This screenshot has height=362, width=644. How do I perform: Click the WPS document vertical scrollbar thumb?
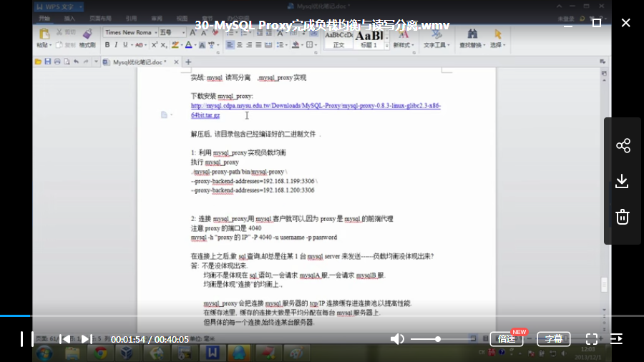coord(604,285)
